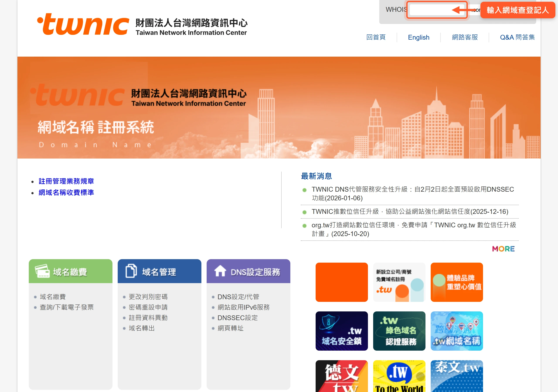The height and width of the screenshot is (392, 558).
Task: Open 新設立公司/商號 免費域名註冊 banner
Action: 399,282
